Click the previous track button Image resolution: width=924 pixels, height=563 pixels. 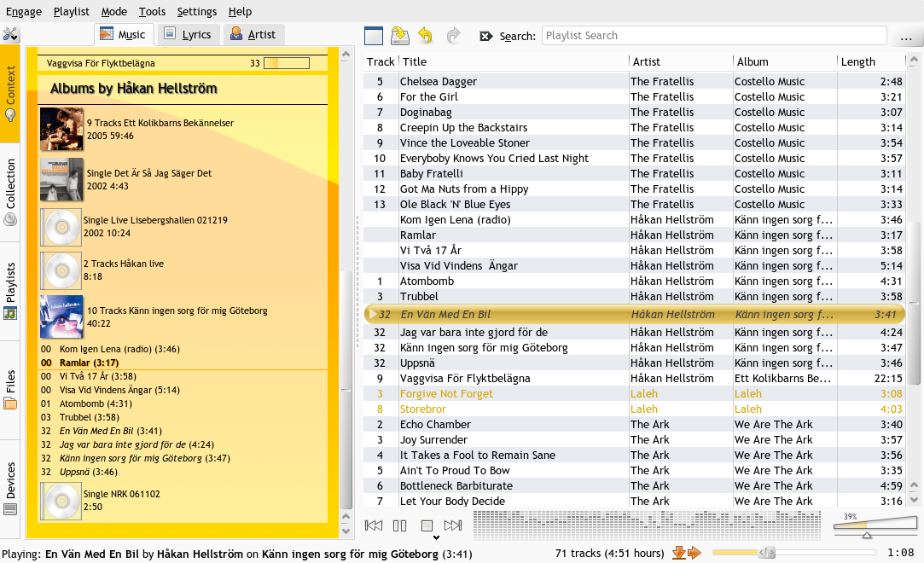[374, 525]
